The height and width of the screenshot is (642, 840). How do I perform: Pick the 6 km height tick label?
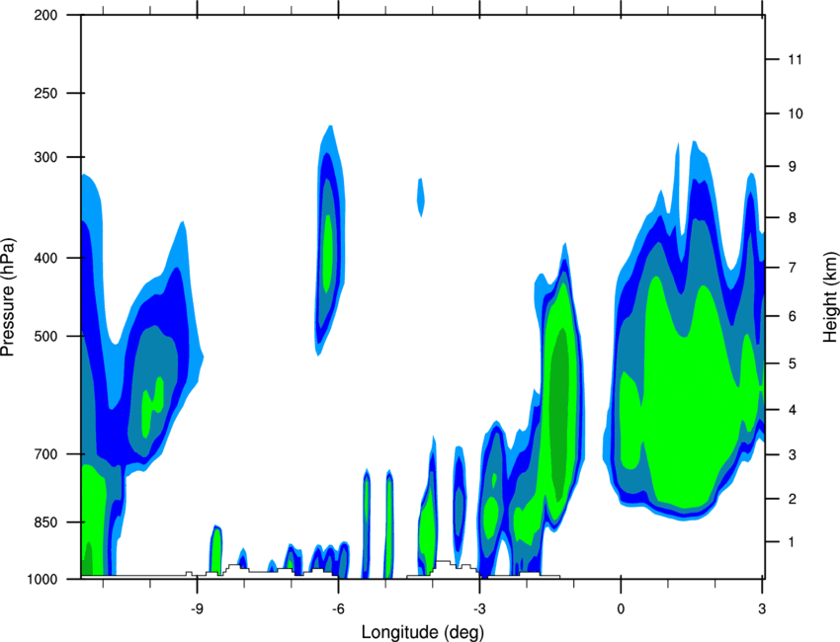(793, 316)
